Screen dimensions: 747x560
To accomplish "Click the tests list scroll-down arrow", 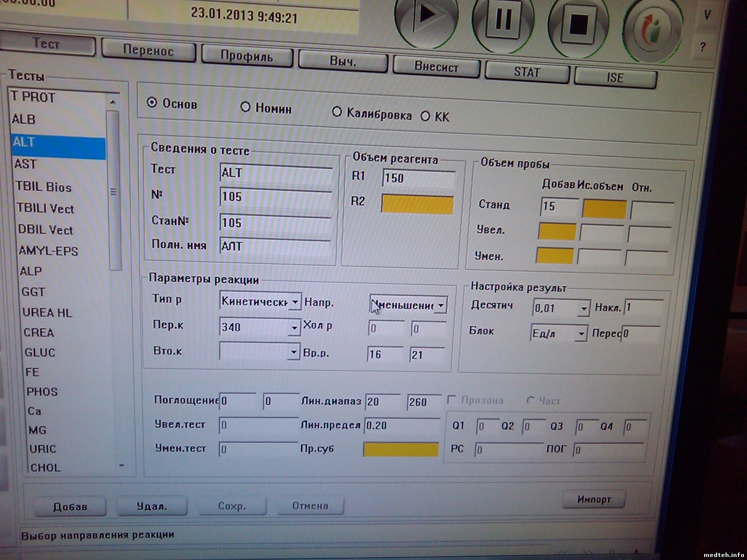I will (121, 465).
